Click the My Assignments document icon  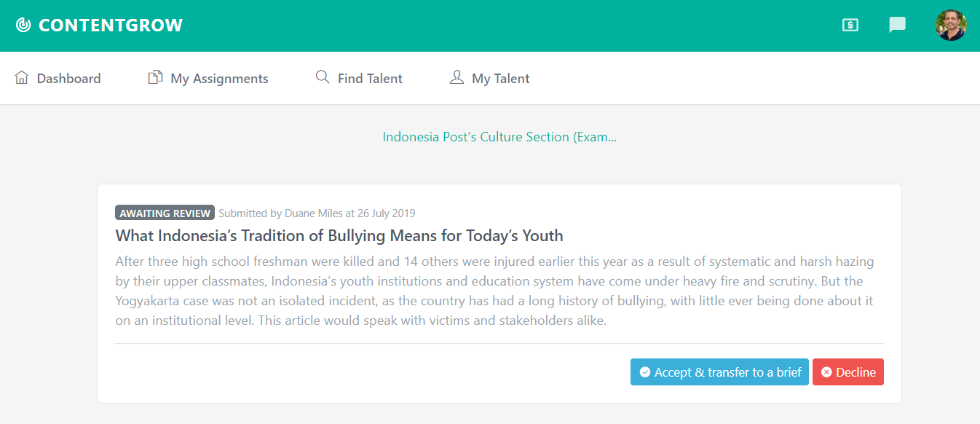pos(155,77)
